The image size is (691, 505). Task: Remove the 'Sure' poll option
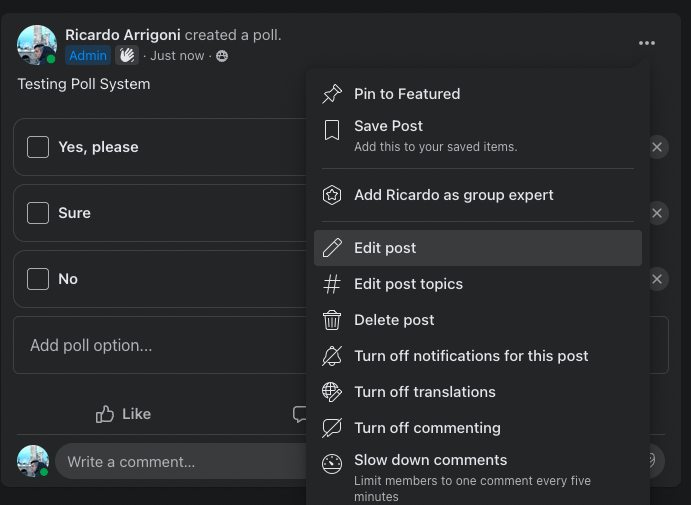(x=657, y=213)
